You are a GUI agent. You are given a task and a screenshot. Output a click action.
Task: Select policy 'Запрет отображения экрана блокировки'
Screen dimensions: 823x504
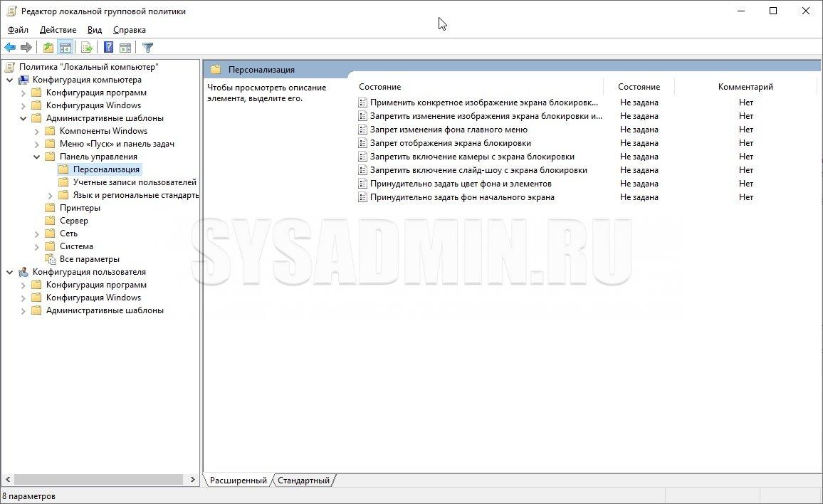(x=451, y=143)
